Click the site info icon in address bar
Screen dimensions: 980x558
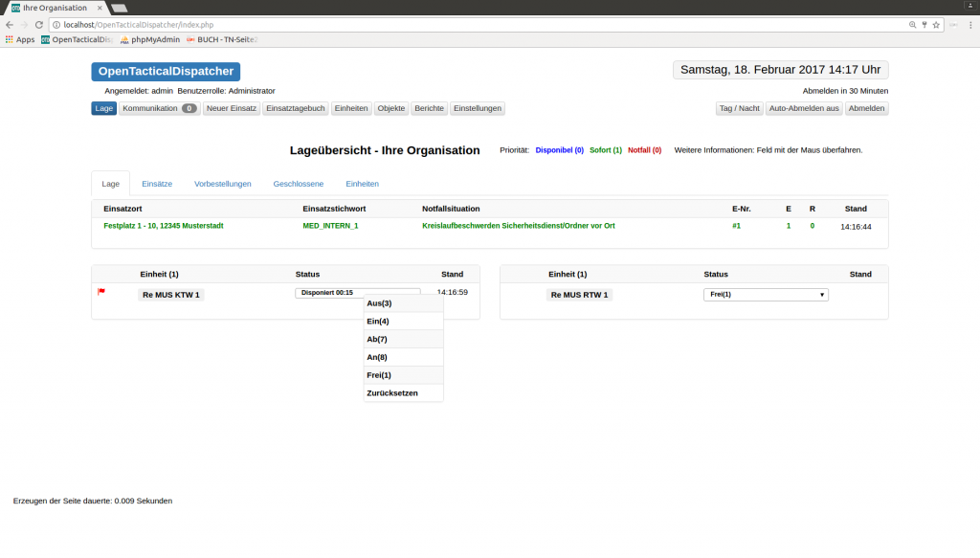point(56,25)
